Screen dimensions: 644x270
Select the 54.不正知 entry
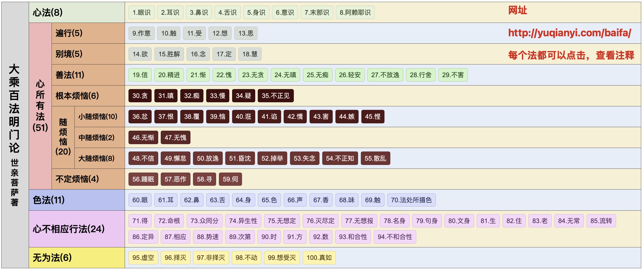point(340,158)
